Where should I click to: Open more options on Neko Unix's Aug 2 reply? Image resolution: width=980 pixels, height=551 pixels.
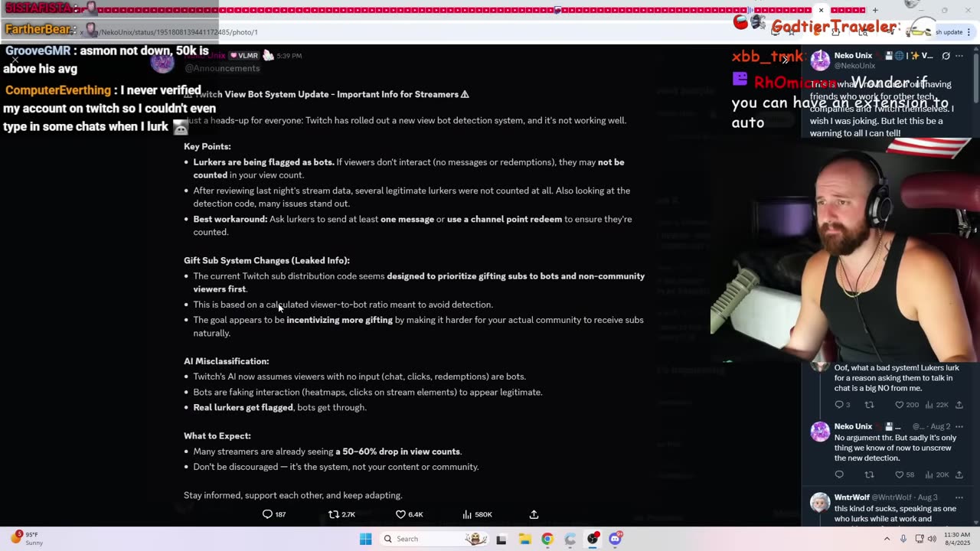click(959, 426)
